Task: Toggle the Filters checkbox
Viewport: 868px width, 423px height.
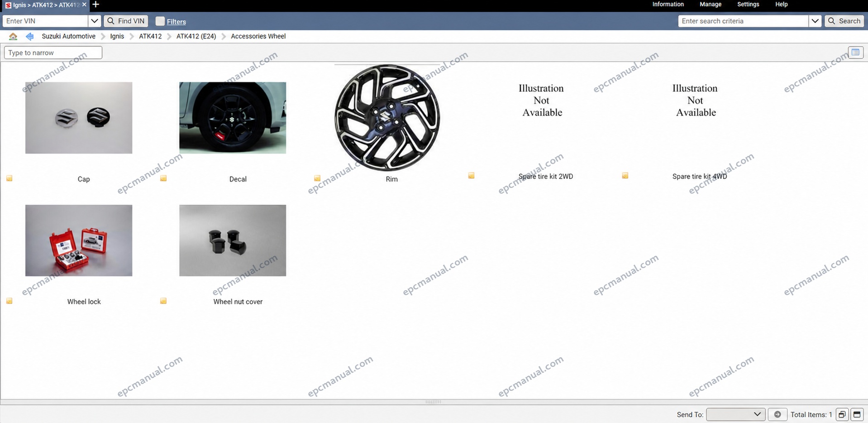Action: 160,21
